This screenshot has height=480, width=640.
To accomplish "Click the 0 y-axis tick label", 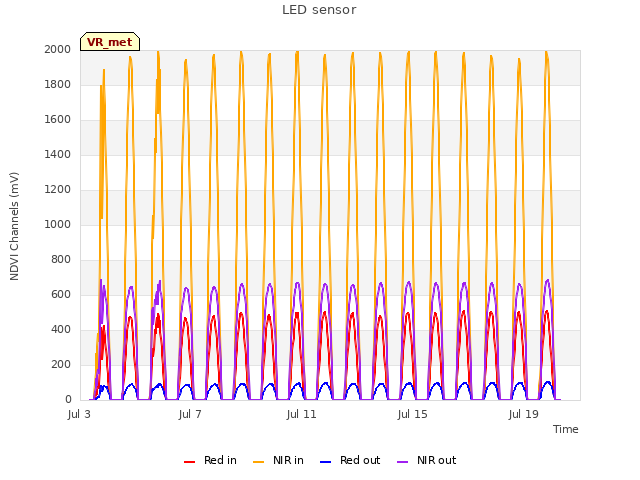I will click(x=68, y=400).
